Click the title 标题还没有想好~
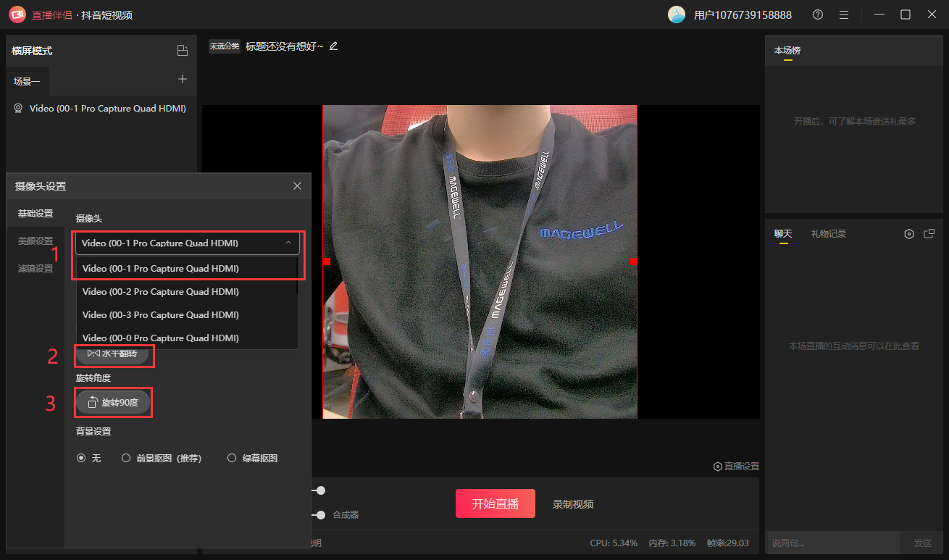Screen dimensions: 949x560 click(285, 46)
